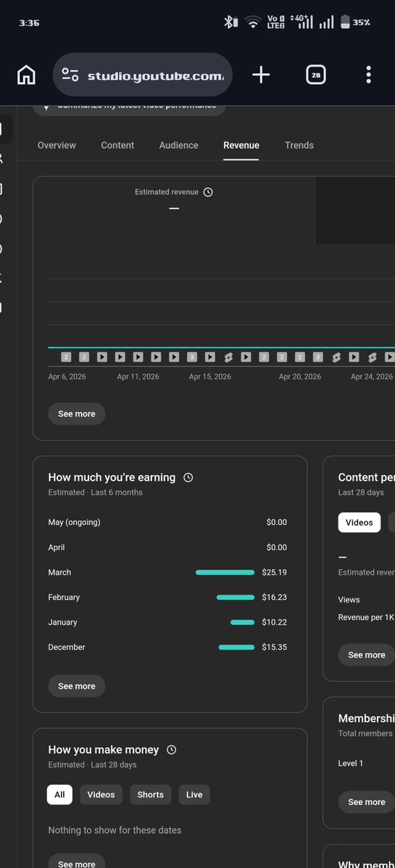395x868 pixels.
Task: Click clock icon beside How you make money
Action: click(172, 749)
